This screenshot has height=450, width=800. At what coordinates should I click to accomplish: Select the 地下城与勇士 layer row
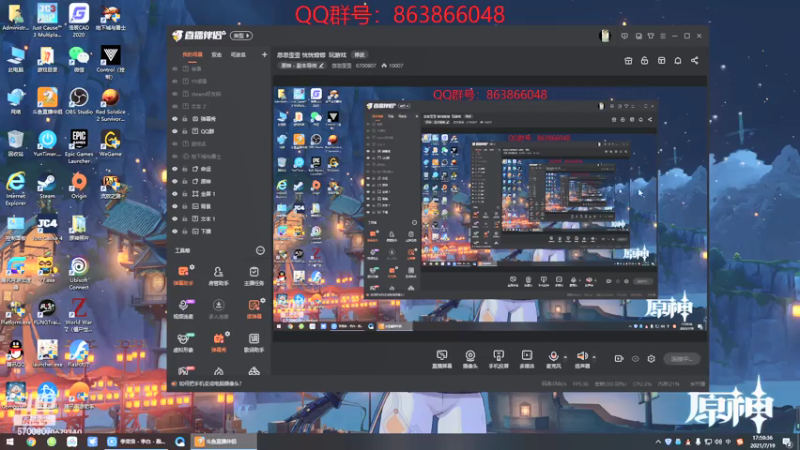click(219, 156)
